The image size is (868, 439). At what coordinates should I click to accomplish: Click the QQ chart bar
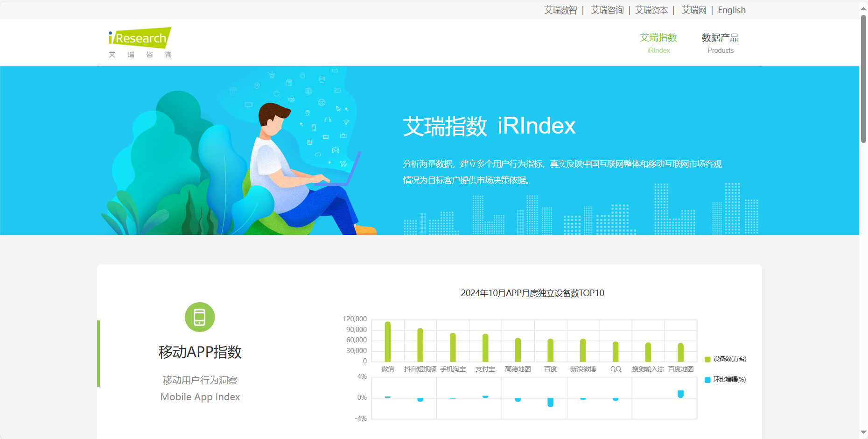[615, 353]
